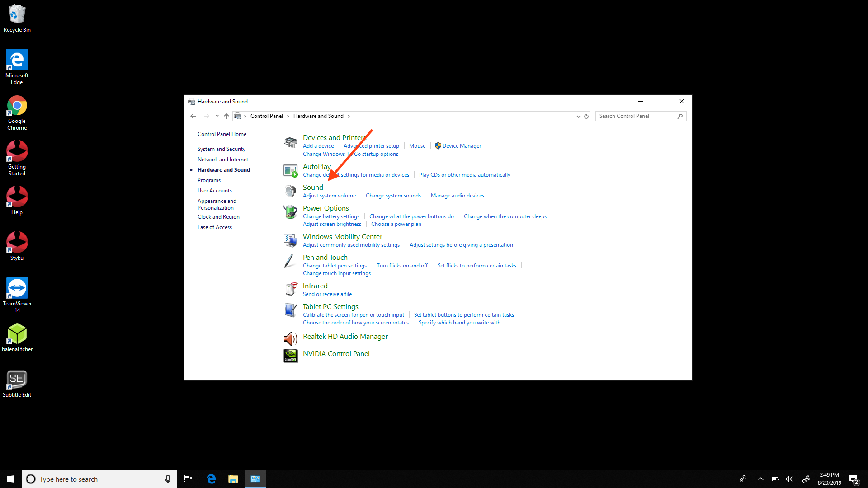Click the Devices and Printers icon
This screenshot has width=868, height=488.
point(290,142)
